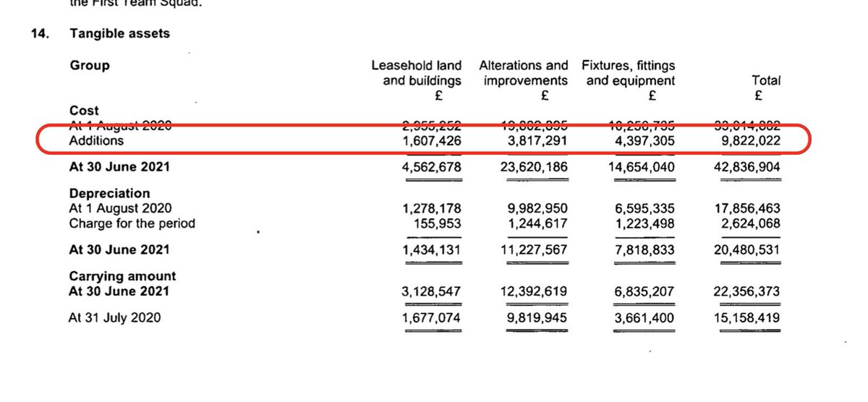Select the cost figure 4,562,678
The height and width of the screenshot is (402, 868).
430,168
